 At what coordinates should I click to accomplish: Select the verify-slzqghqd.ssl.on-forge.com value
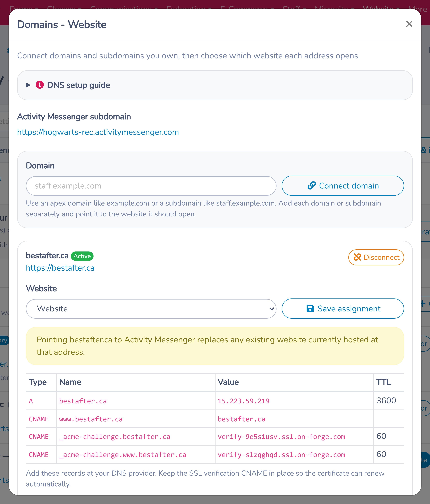pos(281,455)
